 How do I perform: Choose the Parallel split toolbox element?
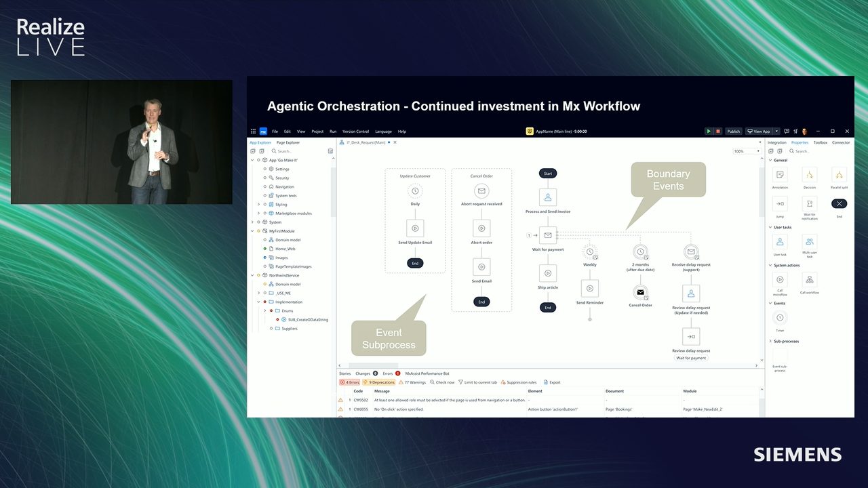tap(840, 175)
